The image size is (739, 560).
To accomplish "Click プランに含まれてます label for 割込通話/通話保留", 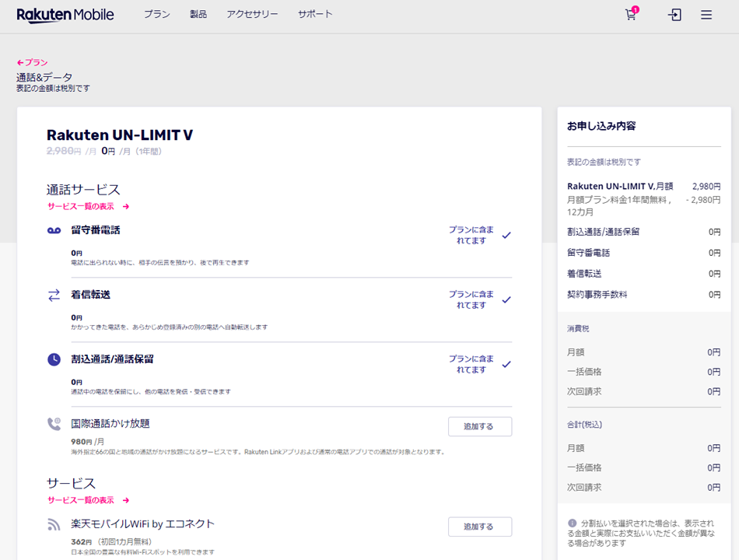I will (471, 364).
